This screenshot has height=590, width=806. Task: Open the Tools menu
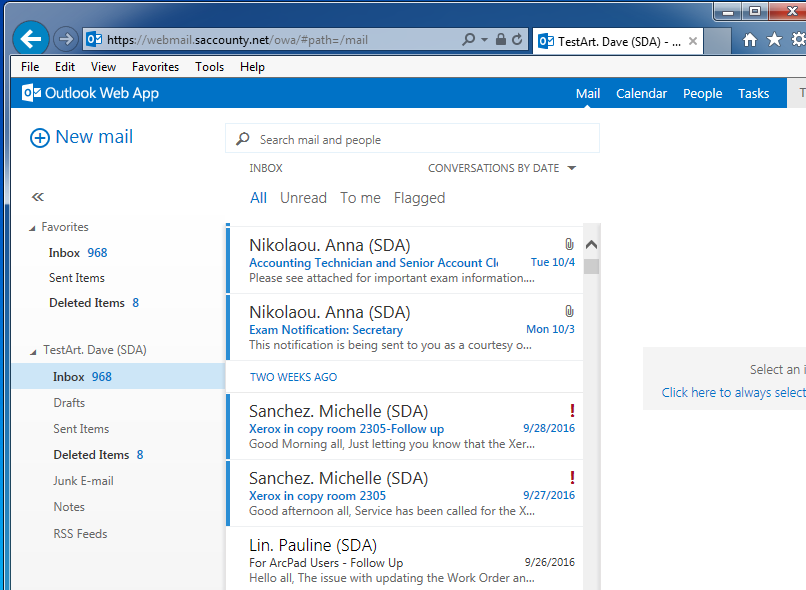pyautogui.click(x=209, y=67)
